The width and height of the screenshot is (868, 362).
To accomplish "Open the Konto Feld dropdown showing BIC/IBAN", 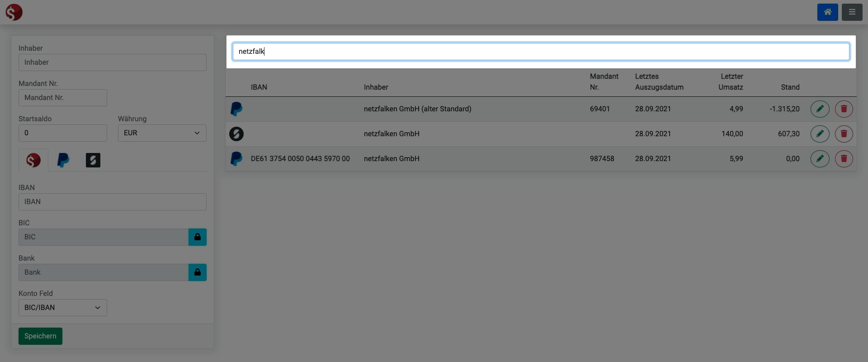I will [x=63, y=308].
